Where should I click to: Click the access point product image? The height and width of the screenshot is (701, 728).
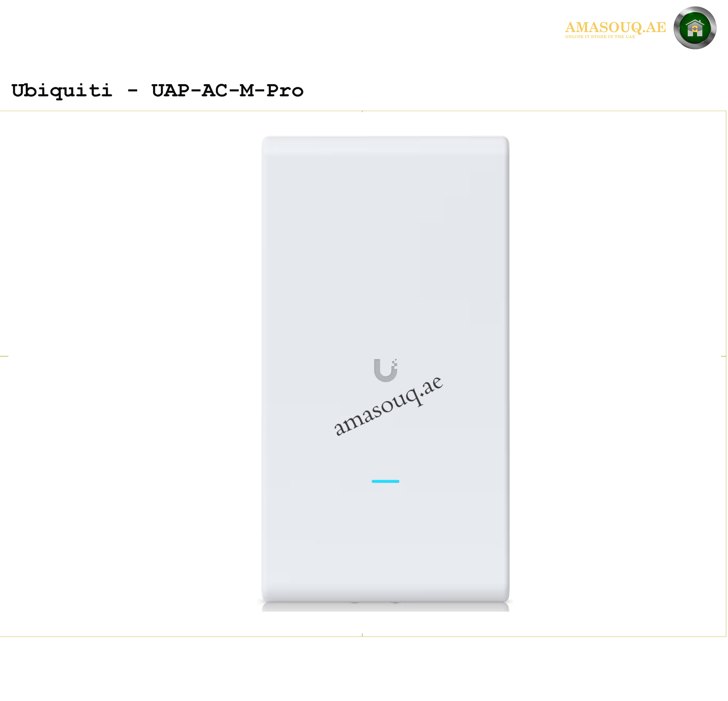point(385,373)
